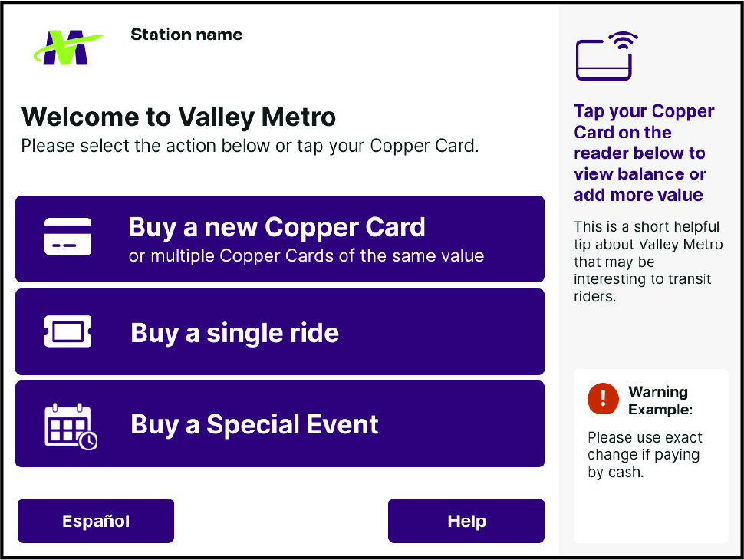Image resolution: width=744 pixels, height=560 pixels.
Task: Click the wireless signal waves above the card reader
Action: point(623,38)
